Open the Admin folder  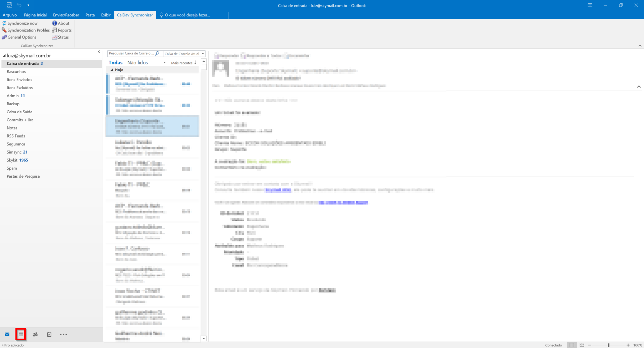click(52, 96)
